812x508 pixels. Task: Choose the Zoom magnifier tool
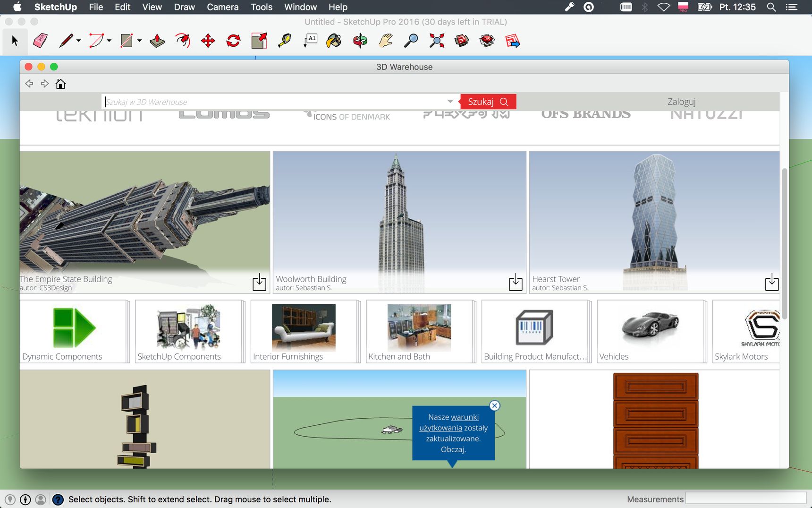click(411, 41)
